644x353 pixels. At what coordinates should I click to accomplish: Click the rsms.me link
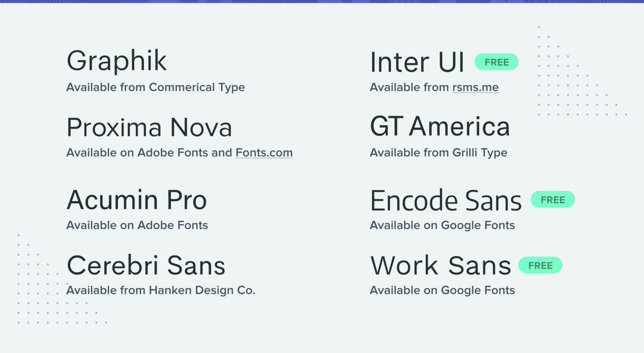[475, 87]
